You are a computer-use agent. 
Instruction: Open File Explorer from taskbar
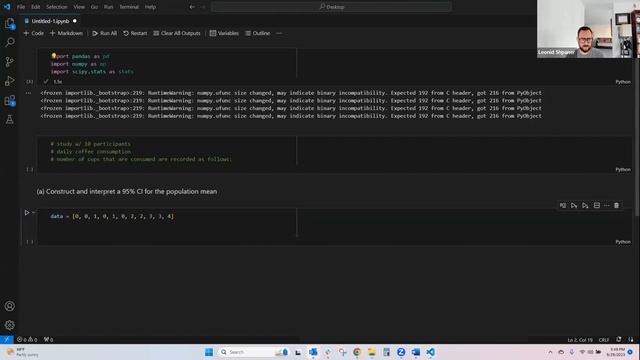point(372,352)
